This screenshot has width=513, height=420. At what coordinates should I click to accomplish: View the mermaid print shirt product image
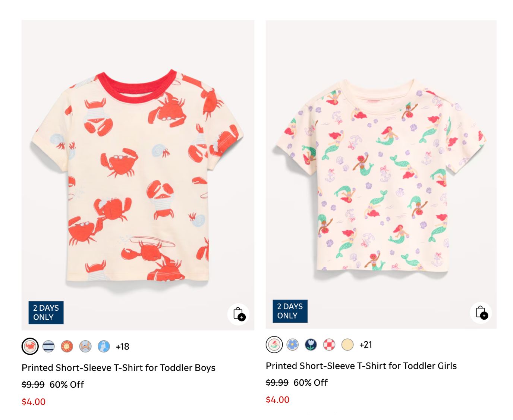[381, 174]
